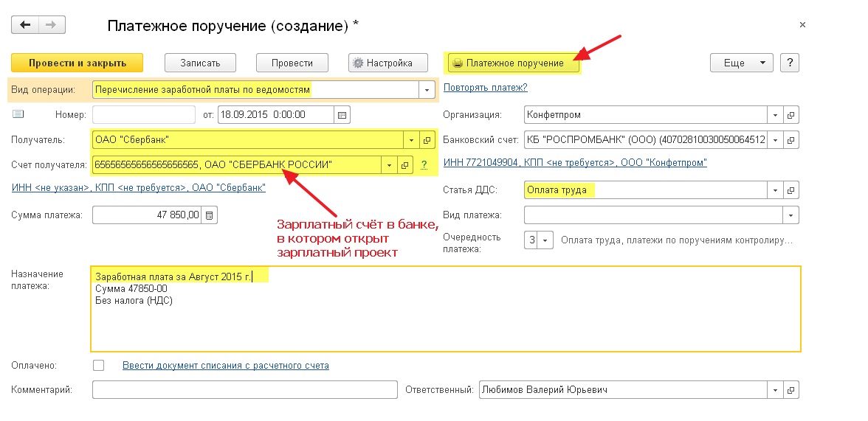The height and width of the screenshot is (421, 868).
Task: Expand the Вид операции dropdown
Action: pos(427,90)
